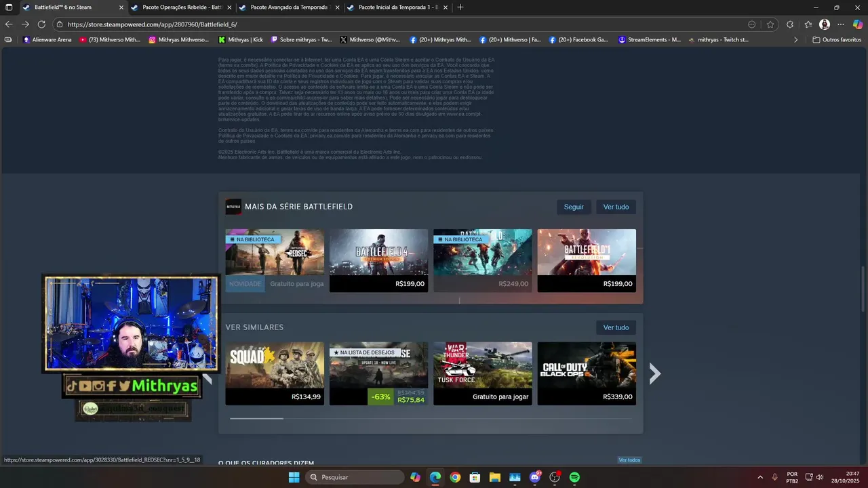Open File Explorer from taskbar
868x488 pixels.
pos(495,477)
